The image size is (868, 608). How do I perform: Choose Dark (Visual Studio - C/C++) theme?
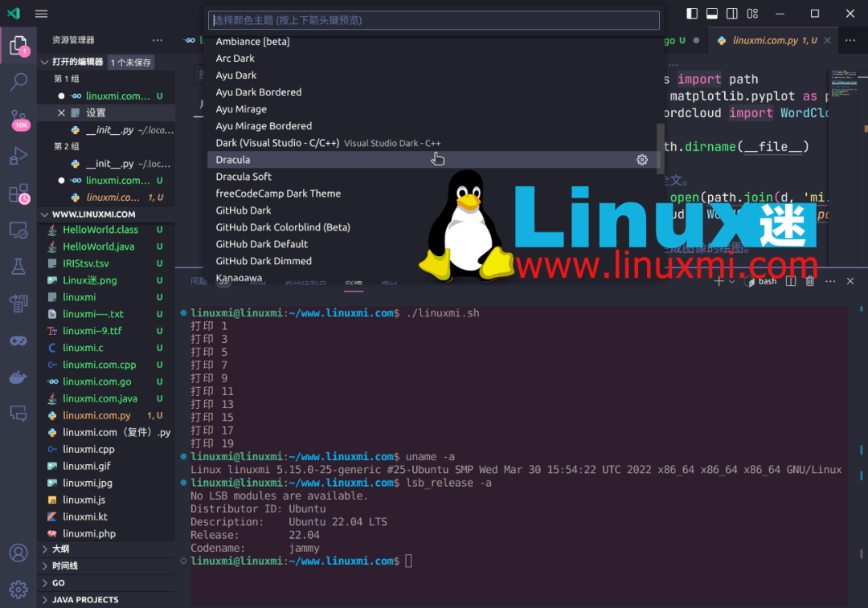(433, 143)
